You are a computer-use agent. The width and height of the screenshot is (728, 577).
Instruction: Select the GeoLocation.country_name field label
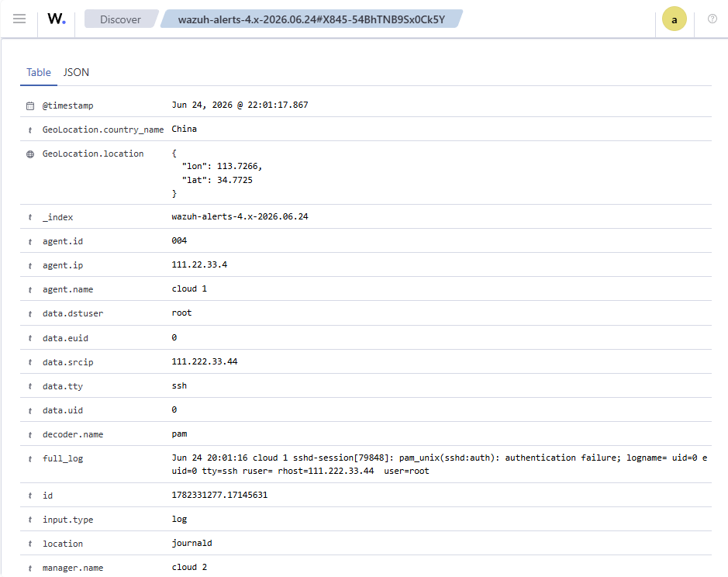103,130
